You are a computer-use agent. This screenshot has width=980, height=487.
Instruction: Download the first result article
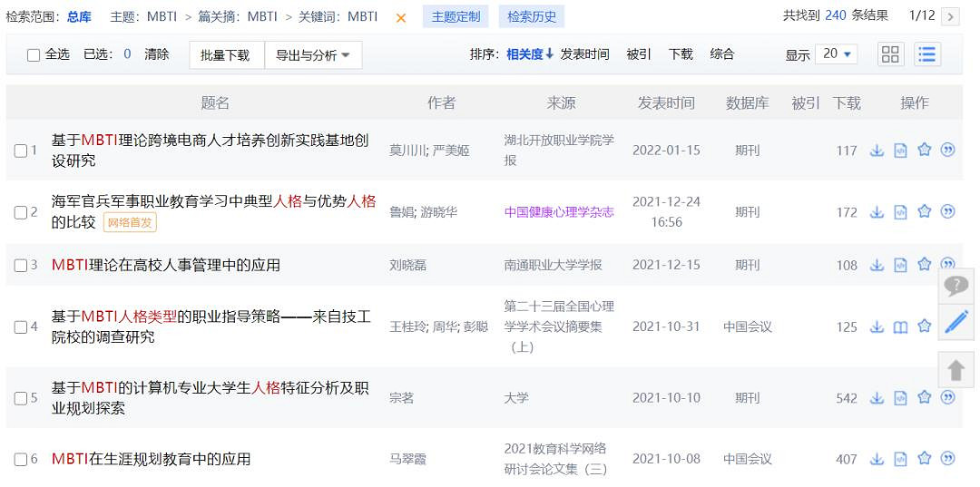(877, 151)
